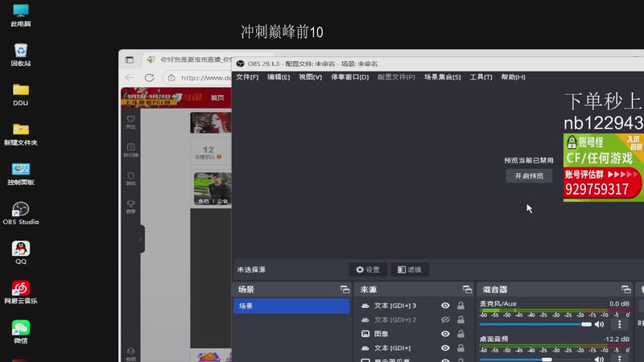The height and width of the screenshot is (362, 644).
Task: Toggle lock on 文本 (GDI+) source
Action: [x=460, y=348]
